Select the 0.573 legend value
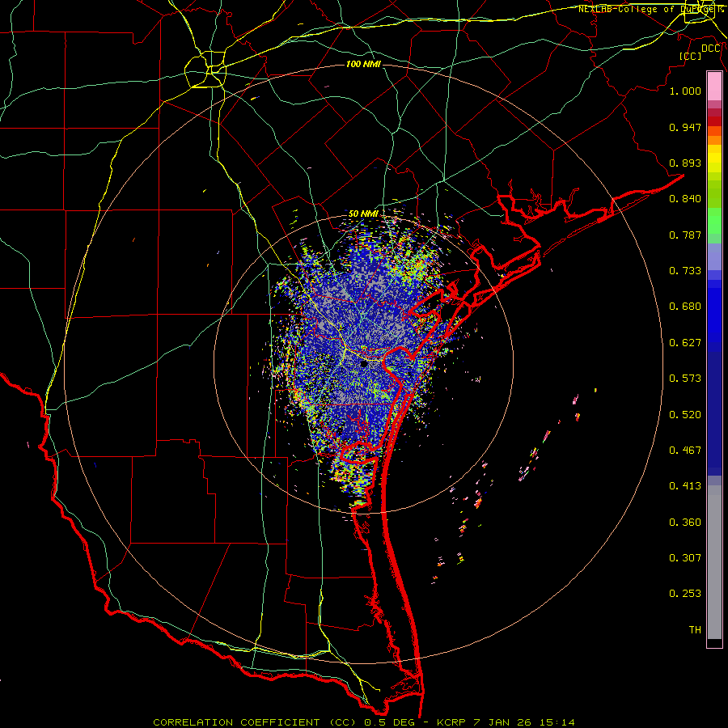 685,379
